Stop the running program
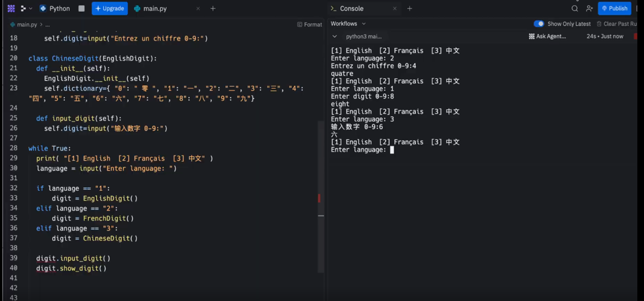This screenshot has width=644, height=301. click(81, 9)
